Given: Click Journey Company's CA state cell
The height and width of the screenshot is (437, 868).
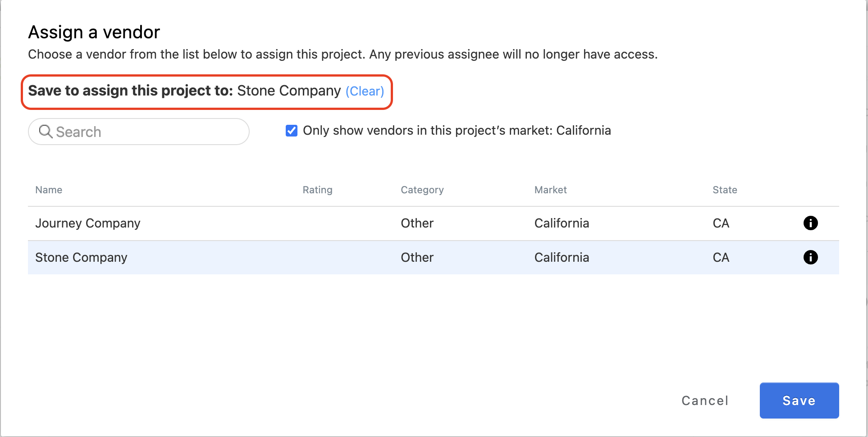Looking at the screenshot, I should point(721,223).
